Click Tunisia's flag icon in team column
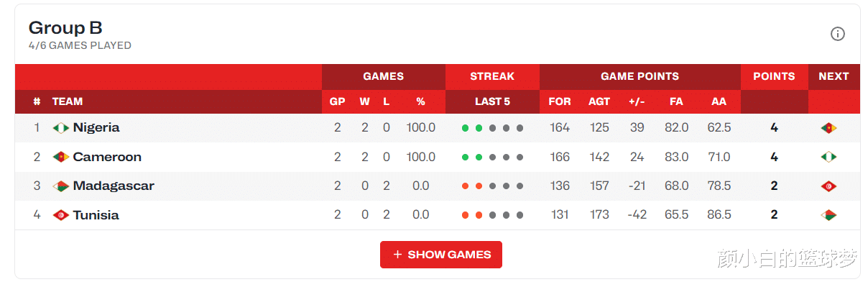 pyautogui.click(x=61, y=215)
